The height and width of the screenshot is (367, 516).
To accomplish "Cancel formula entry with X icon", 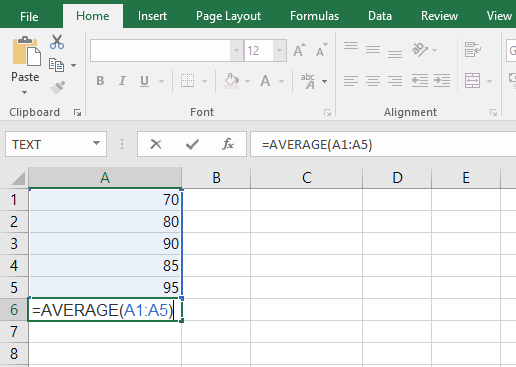I will (x=156, y=144).
